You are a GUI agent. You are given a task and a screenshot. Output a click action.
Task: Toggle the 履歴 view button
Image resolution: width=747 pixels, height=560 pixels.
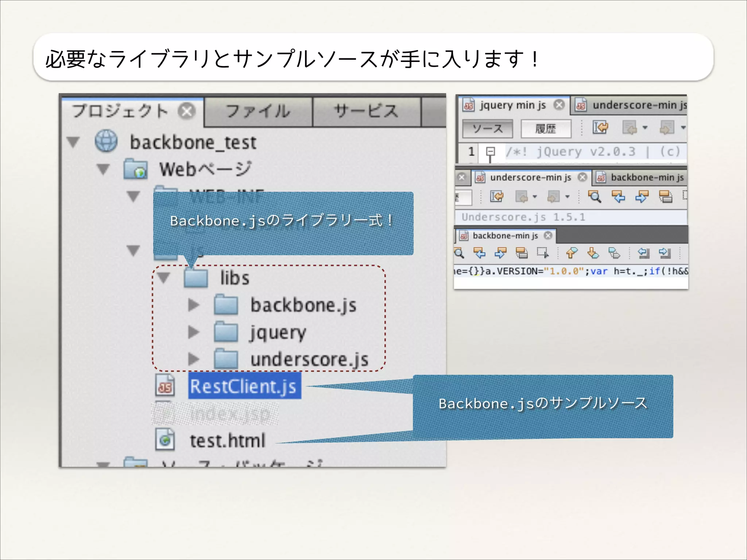(546, 129)
